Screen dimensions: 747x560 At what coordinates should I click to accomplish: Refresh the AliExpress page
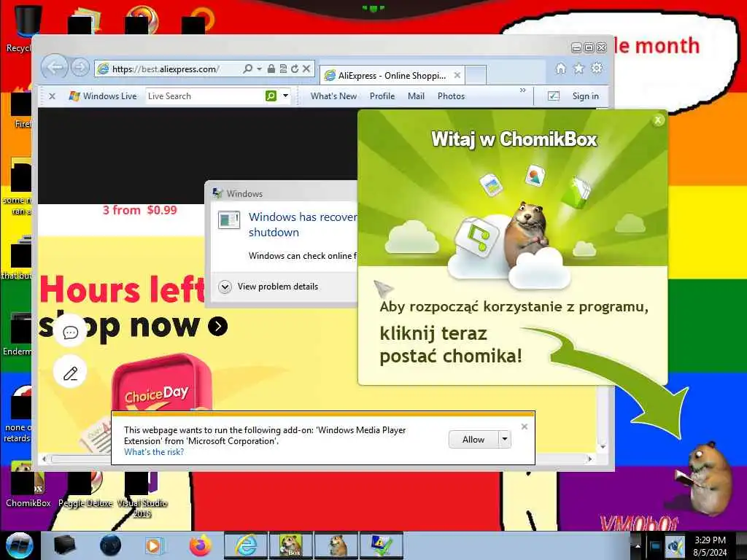(x=295, y=69)
